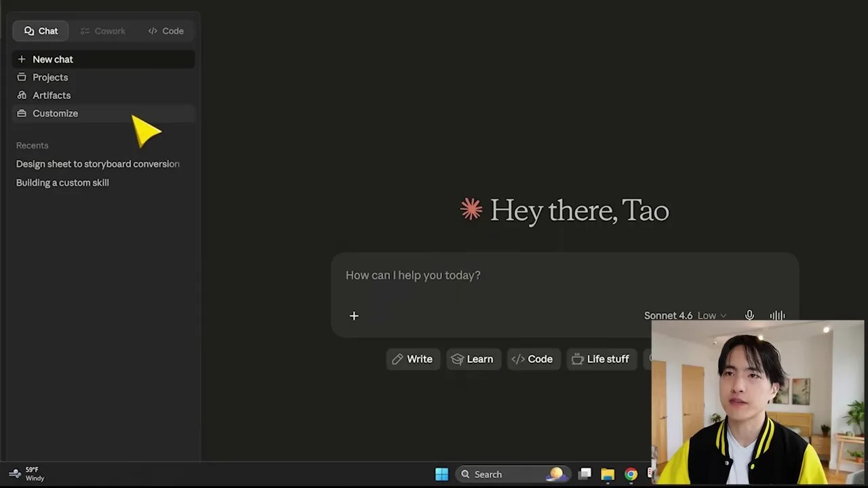The image size is (868, 488).
Task: Switch to the Chat tab
Action: (41, 31)
